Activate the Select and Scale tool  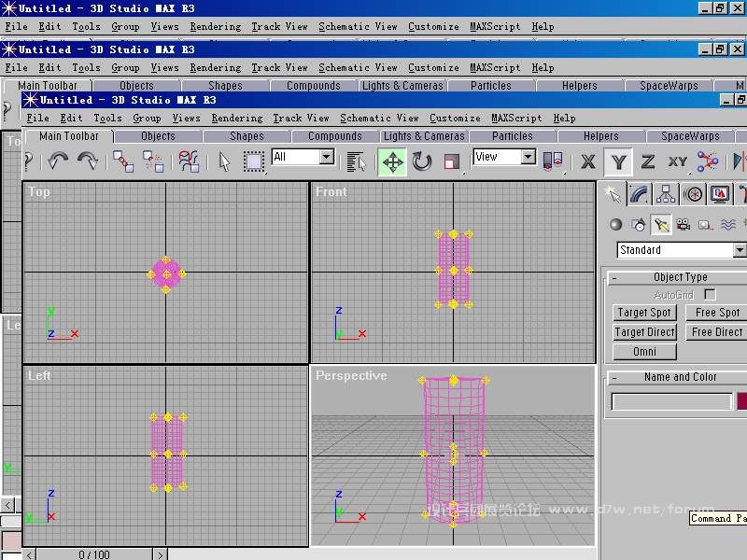tap(451, 161)
